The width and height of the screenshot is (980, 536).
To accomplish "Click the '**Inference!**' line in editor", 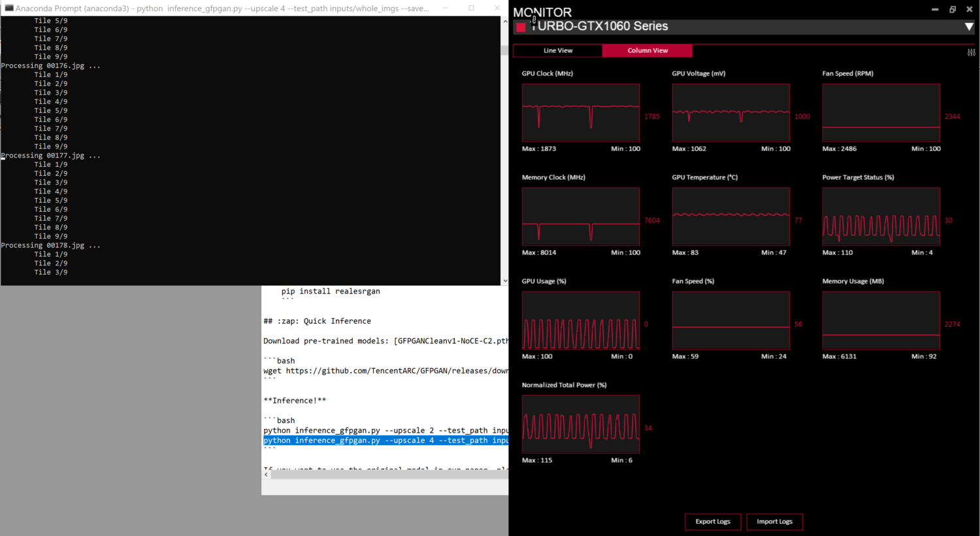I will (295, 401).
